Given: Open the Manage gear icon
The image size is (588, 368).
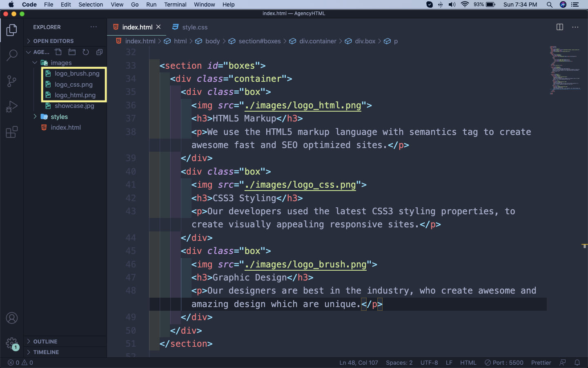Looking at the screenshot, I should point(12,343).
